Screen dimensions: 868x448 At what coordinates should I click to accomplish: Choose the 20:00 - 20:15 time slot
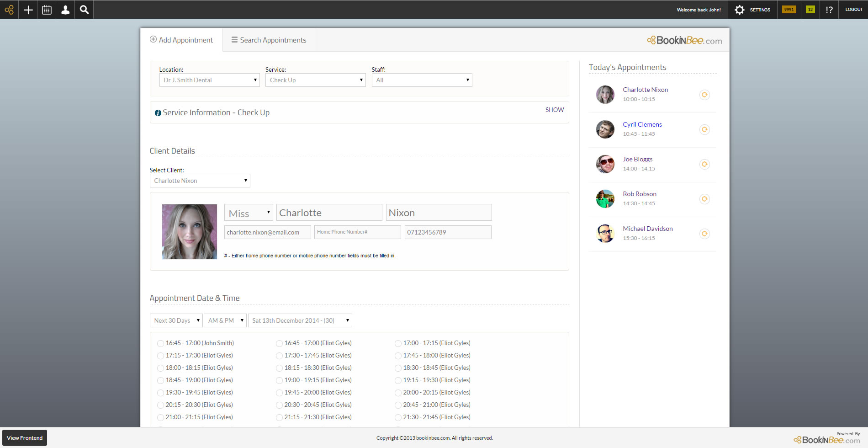[398, 393]
